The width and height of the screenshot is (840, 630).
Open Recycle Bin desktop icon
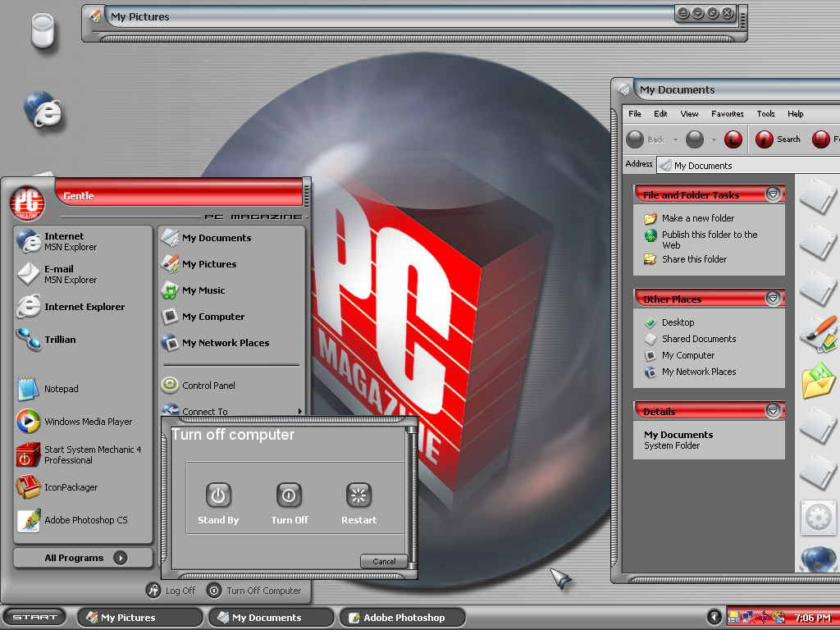click(43, 31)
